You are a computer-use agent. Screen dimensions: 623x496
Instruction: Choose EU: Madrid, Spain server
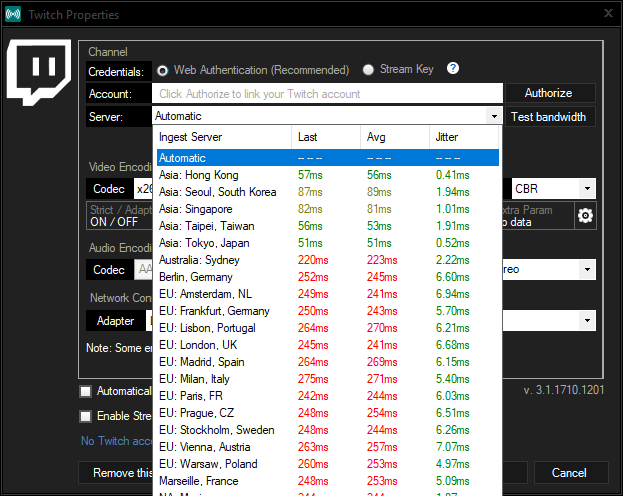tap(328, 362)
